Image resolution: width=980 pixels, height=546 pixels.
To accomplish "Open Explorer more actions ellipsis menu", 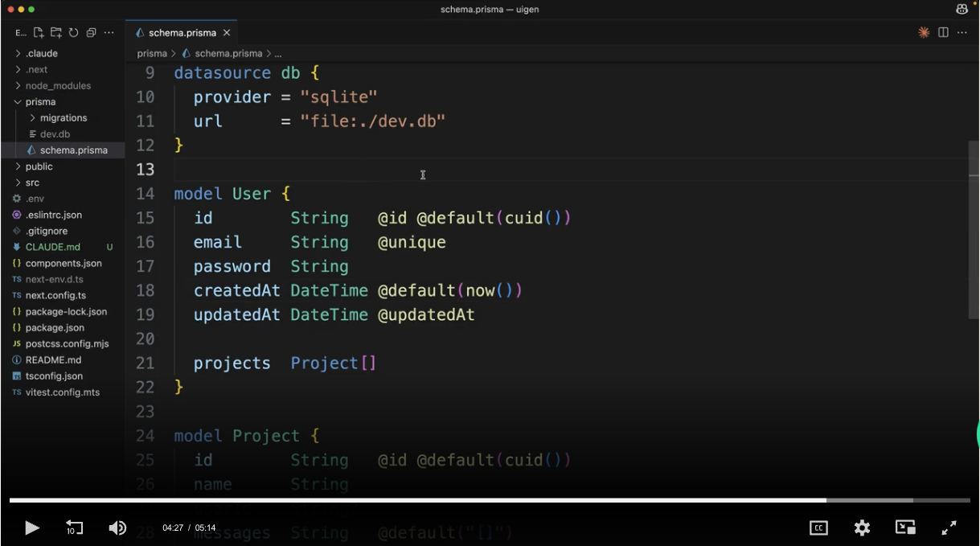I will [109, 33].
